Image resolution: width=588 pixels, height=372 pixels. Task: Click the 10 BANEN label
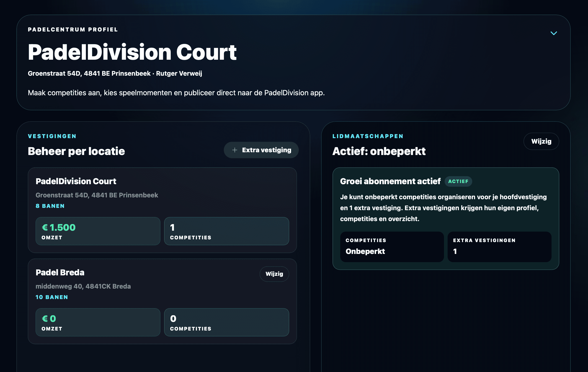pos(52,297)
